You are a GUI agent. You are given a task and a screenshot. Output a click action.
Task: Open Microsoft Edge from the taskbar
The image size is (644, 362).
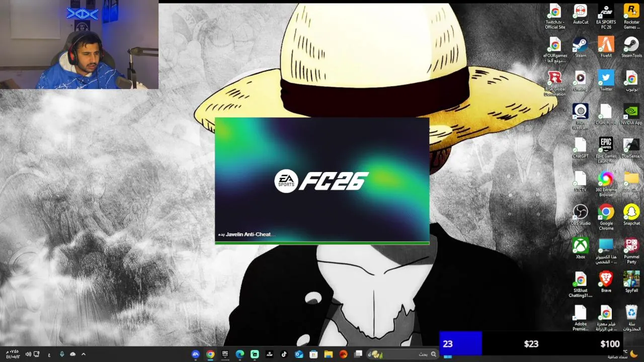pos(240,354)
